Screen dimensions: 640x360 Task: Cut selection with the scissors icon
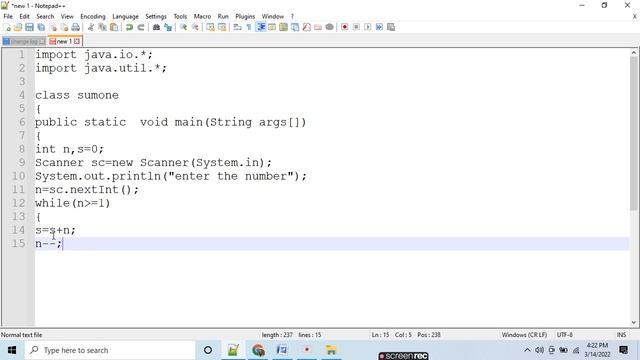[x=91, y=27]
